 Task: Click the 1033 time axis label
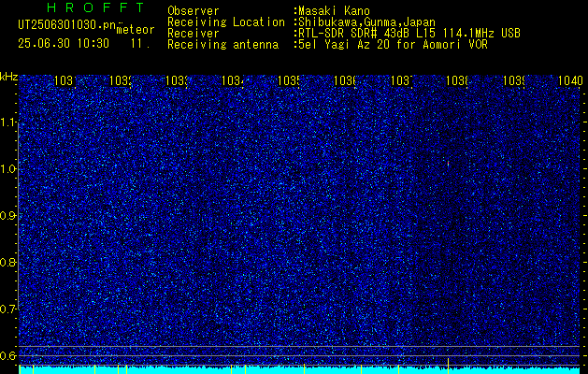point(177,80)
